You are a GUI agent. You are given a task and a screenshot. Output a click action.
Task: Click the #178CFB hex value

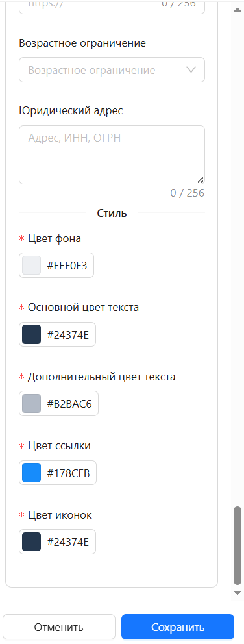pos(68,473)
